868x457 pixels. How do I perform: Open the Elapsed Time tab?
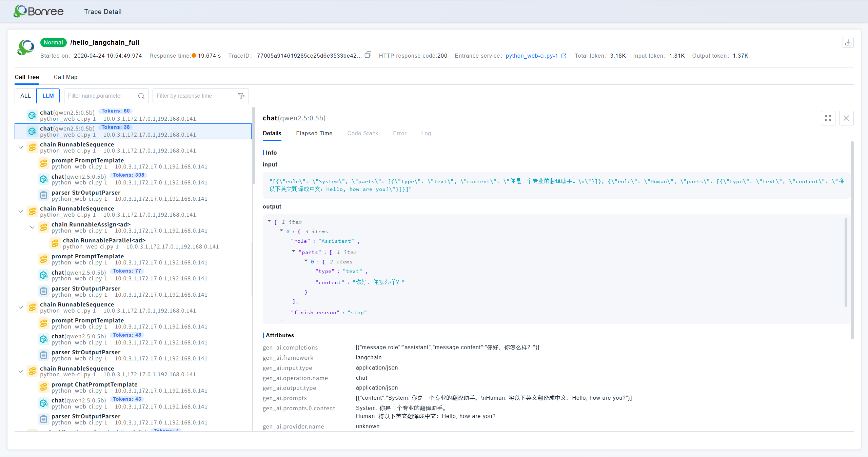click(x=314, y=133)
